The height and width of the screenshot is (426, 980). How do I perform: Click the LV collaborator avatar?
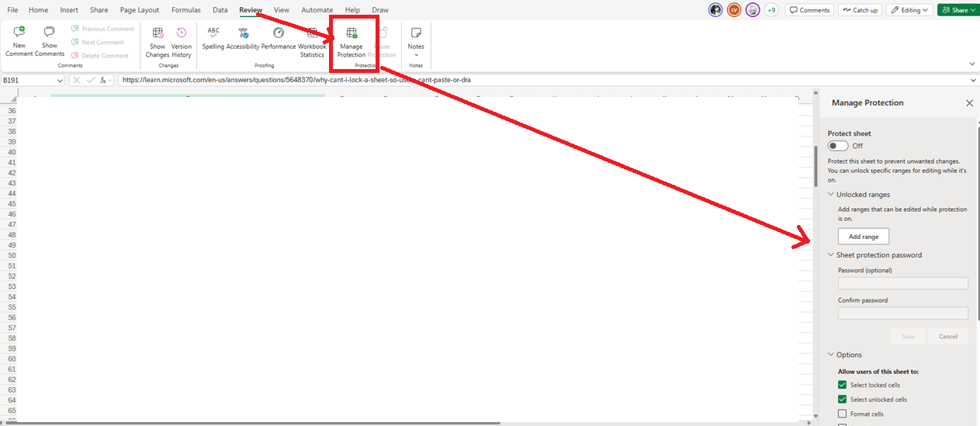pos(734,10)
